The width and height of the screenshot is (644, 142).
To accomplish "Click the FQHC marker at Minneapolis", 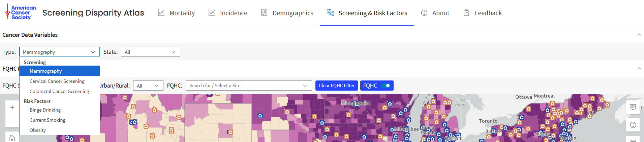I will pos(356,104).
